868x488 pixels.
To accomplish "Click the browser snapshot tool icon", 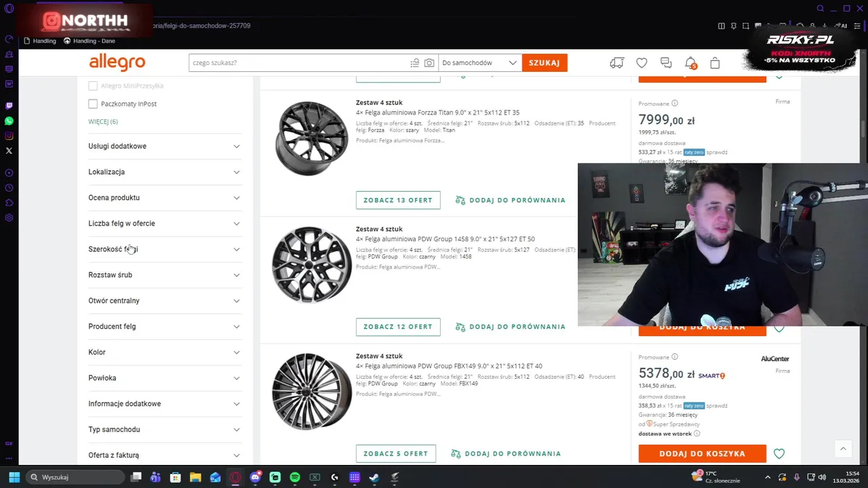I will point(745,26).
